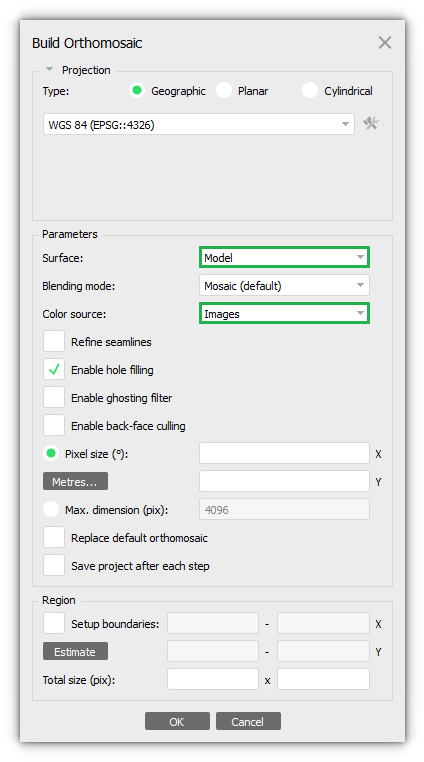Enable Refine seamlines checkbox
The image size is (424, 762).
pyautogui.click(x=54, y=342)
